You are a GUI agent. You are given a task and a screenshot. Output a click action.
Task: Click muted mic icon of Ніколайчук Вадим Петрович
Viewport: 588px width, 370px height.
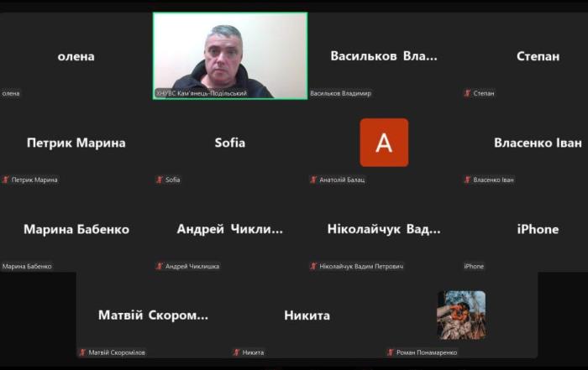coord(313,266)
